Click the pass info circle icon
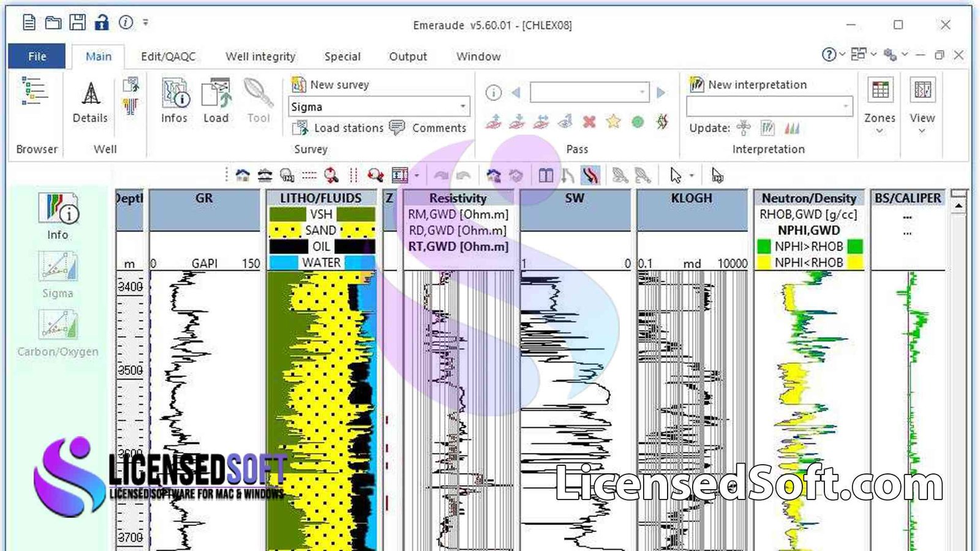 click(494, 92)
